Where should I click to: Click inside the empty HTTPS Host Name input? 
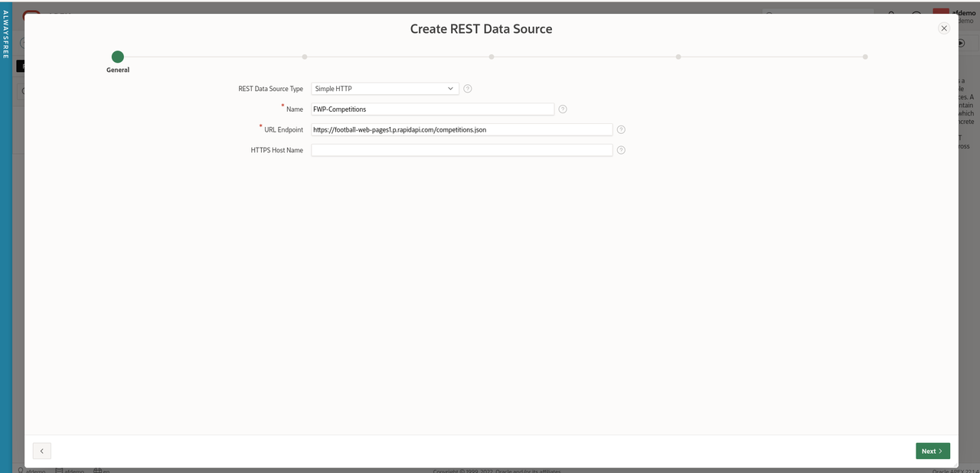pyautogui.click(x=459, y=150)
